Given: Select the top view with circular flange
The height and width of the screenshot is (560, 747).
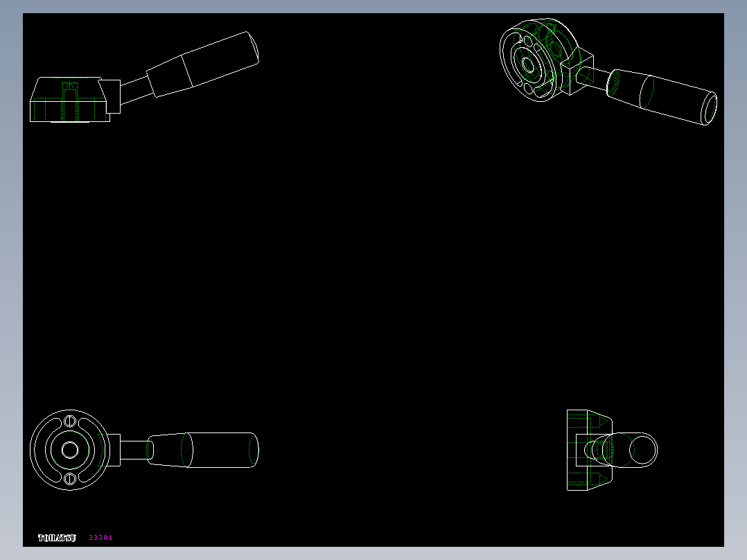Looking at the screenshot, I should tap(144, 450).
